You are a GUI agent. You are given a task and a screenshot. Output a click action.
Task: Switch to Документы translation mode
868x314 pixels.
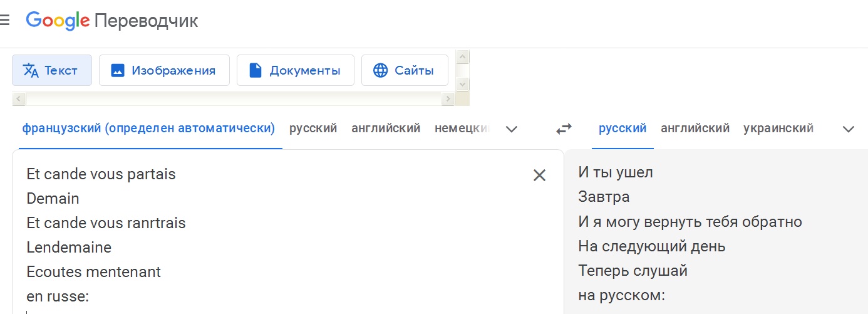tap(295, 70)
